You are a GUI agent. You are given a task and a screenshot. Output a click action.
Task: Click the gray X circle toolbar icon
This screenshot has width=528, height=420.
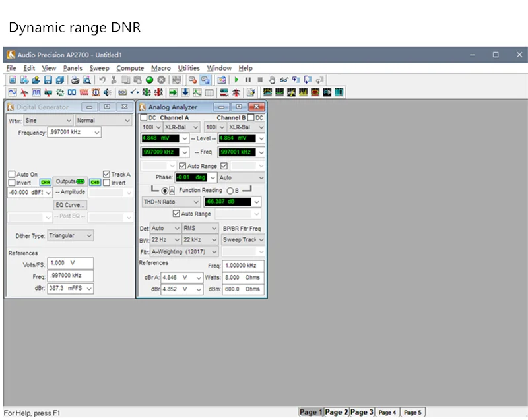click(x=161, y=80)
